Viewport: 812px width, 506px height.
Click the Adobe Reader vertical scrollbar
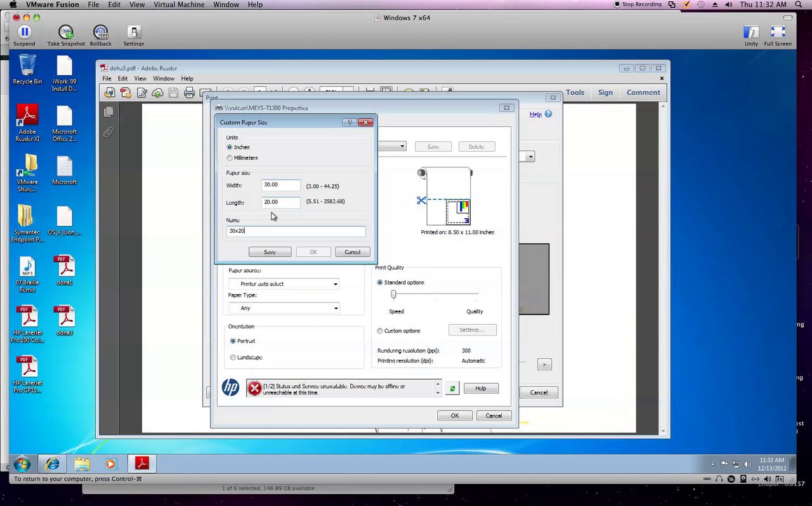tap(663, 268)
